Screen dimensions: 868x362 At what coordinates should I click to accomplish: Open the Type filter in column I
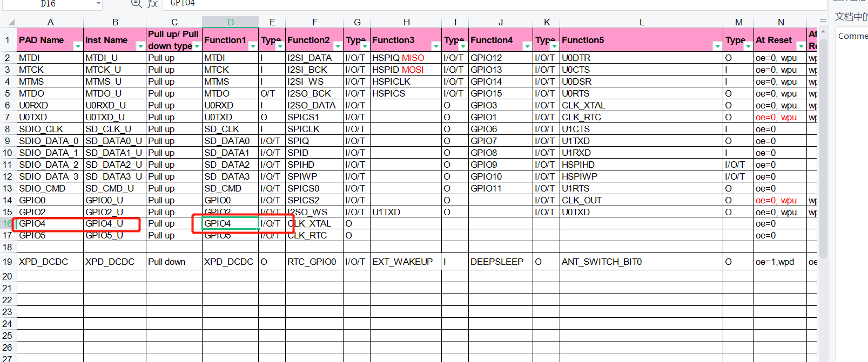(463, 46)
